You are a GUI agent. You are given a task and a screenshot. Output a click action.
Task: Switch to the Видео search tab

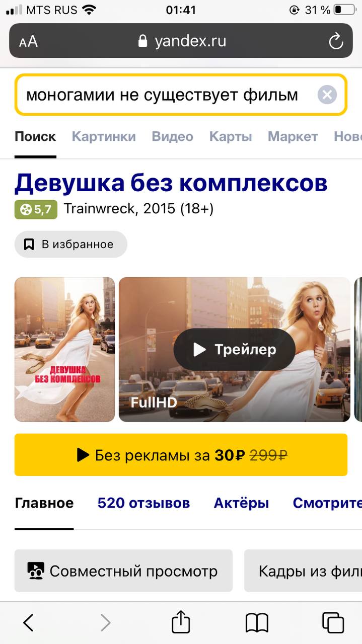point(173,136)
